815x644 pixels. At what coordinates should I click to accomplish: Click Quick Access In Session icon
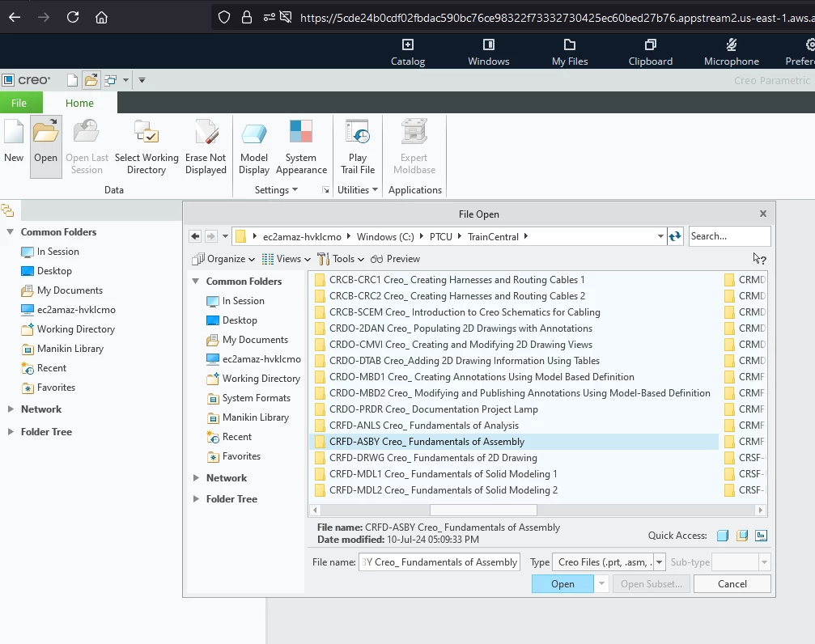(x=723, y=536)
